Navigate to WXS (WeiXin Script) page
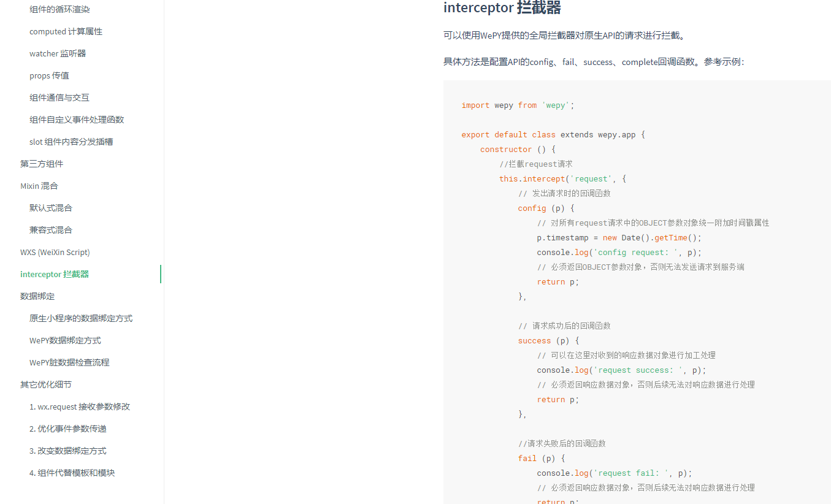 [56, 252]
